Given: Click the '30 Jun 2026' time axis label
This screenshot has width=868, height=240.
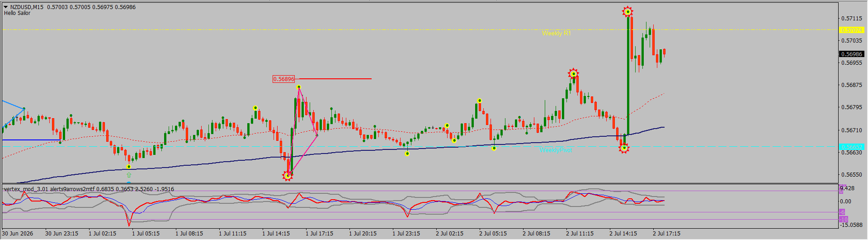Looking at the screenshot, I should point(18,234).
